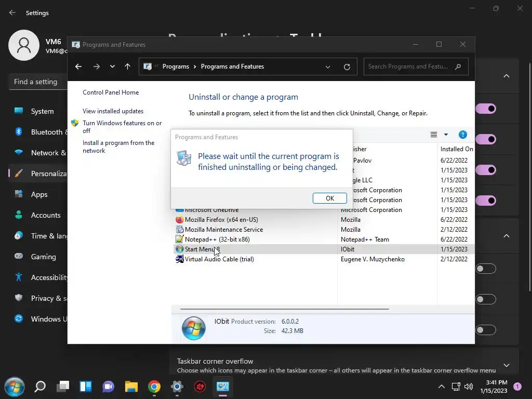This screenshot has height=399, width=532.
Task: Select Mozilla Firefox (x64 en-US) row
Action: click(324, 220)
